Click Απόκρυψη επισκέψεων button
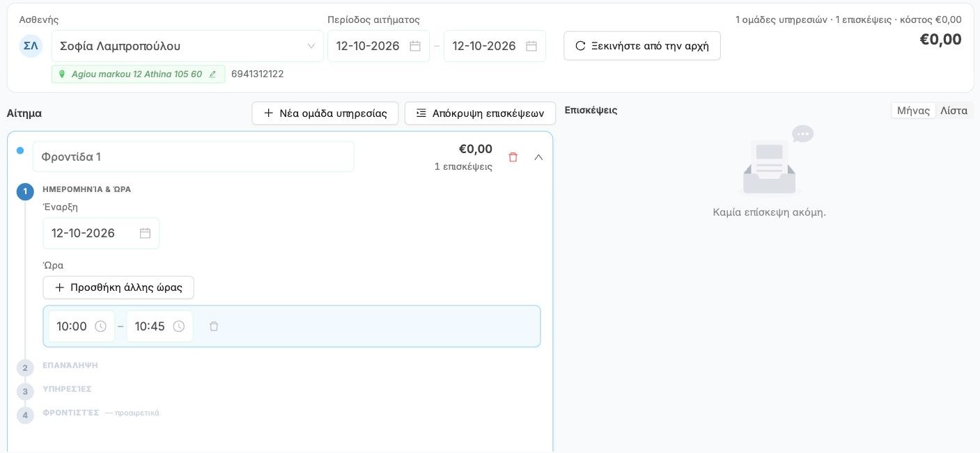This screenshot has width=980, height=453. pyautogui.click(x=480, y=113)
